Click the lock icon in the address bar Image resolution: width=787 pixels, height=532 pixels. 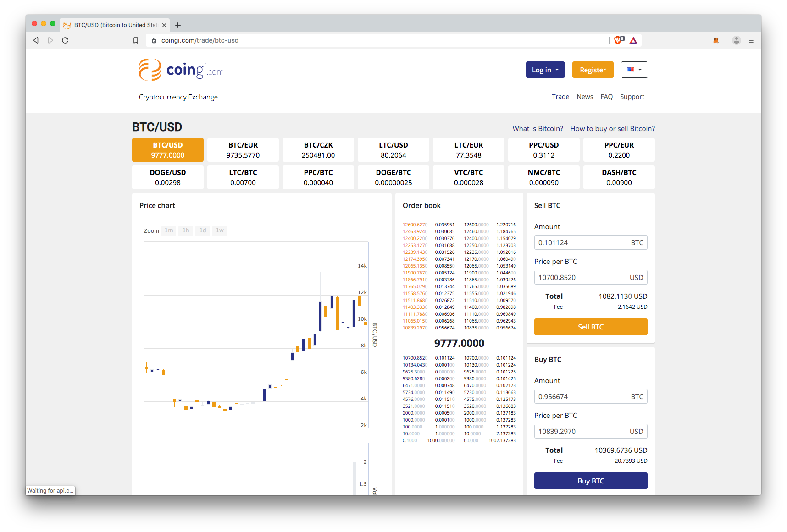(154, 40)
